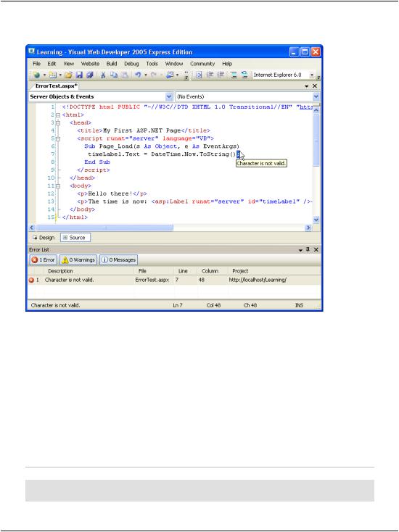Pin the Error List panel with the pushpin icon
Screen dimensions: 399x532
click(x=308, y=250)
